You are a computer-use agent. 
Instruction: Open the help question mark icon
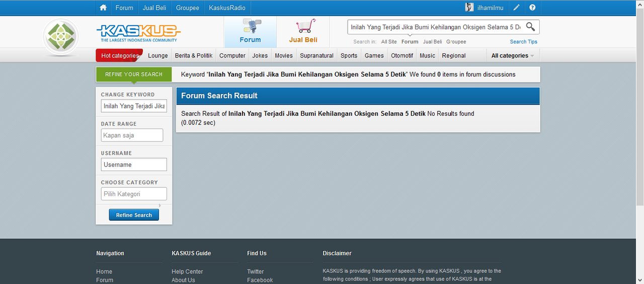tap(532, 8)
